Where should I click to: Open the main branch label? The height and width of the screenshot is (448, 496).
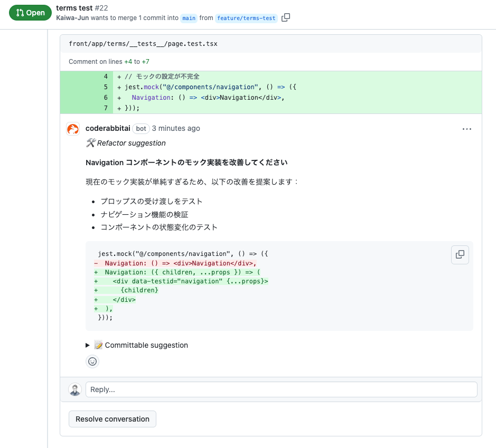point(189,18)
